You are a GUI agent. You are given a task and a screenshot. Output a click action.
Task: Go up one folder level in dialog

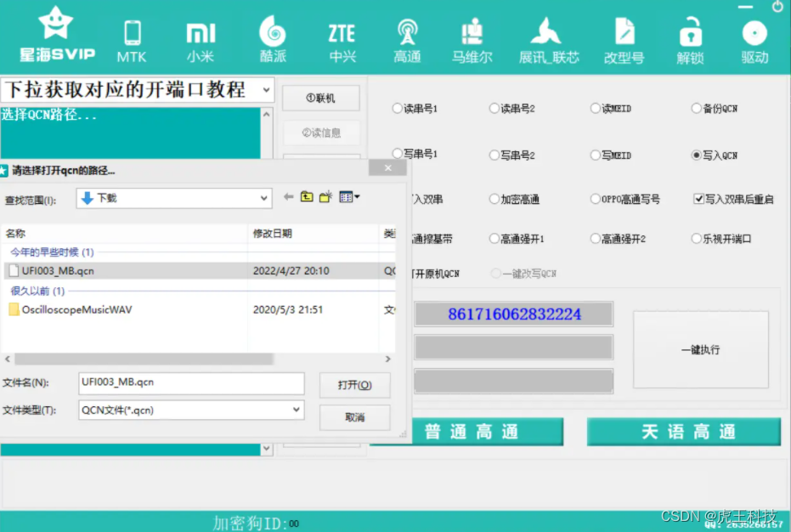307,197
